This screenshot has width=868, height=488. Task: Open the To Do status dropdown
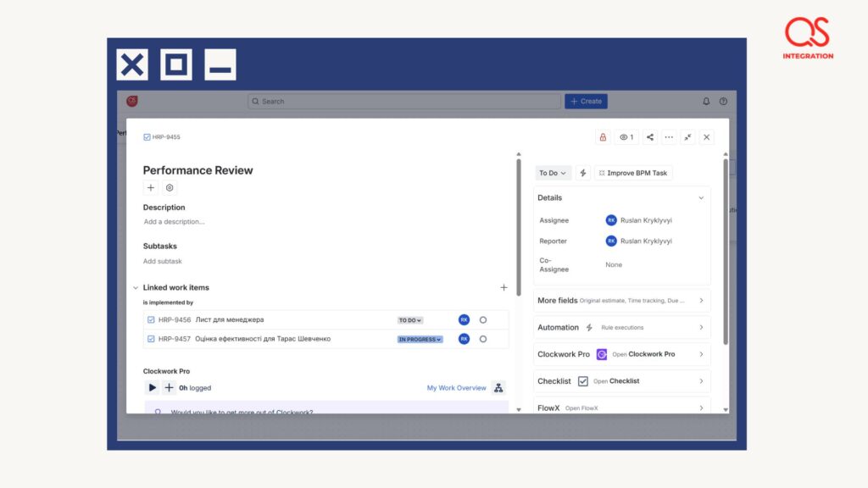[553, 173]
